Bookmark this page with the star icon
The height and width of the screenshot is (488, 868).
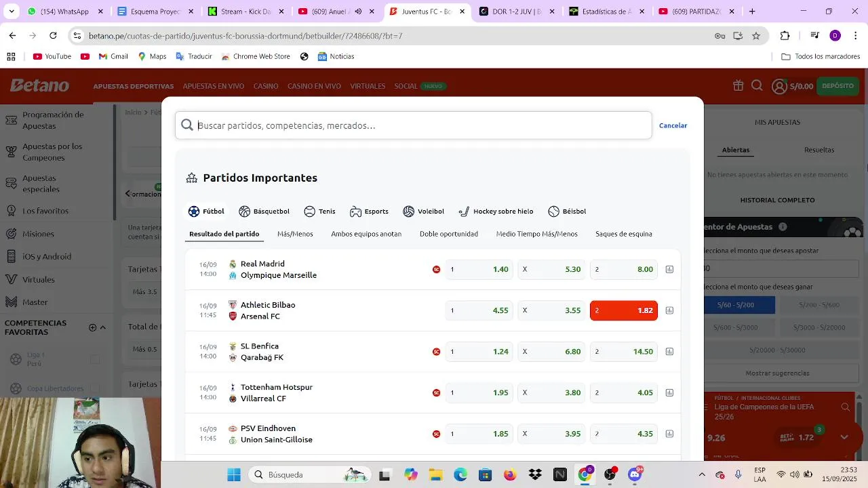coord(756,36)
